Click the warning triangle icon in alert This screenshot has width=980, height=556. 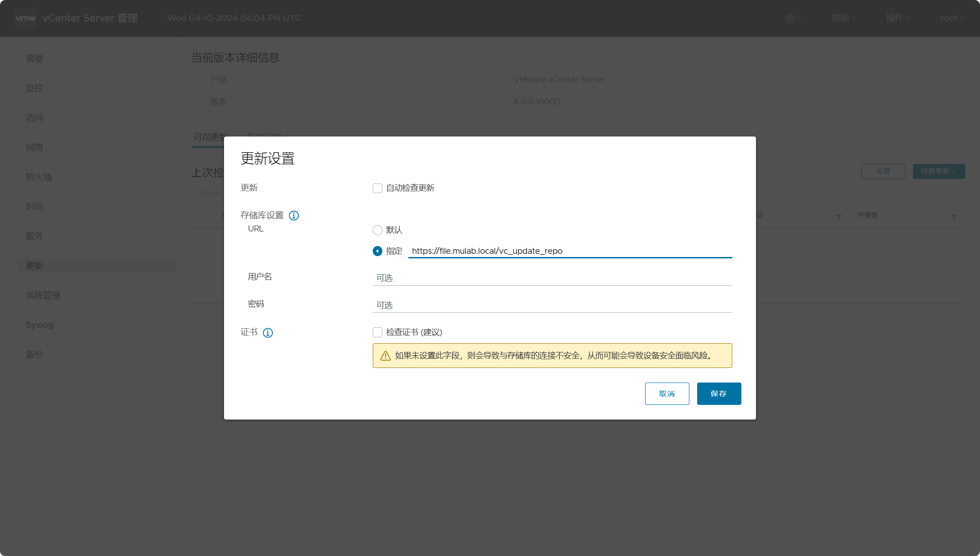pos(386,356)
